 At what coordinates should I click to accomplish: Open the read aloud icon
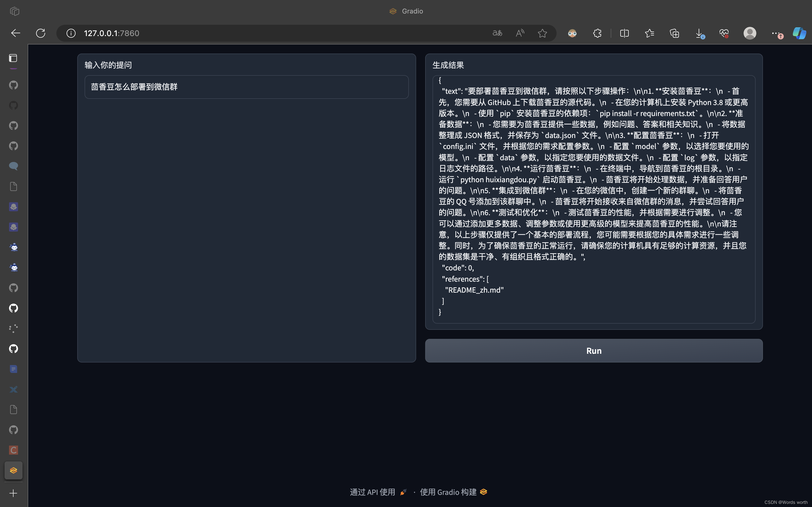(520, 33)
